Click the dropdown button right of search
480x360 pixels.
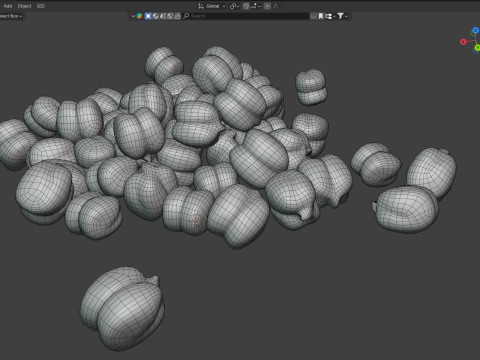coord(313,16)
